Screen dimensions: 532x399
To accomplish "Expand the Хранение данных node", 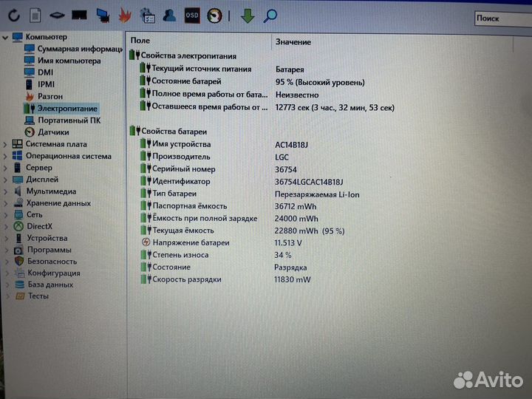I will pos(5,204).
